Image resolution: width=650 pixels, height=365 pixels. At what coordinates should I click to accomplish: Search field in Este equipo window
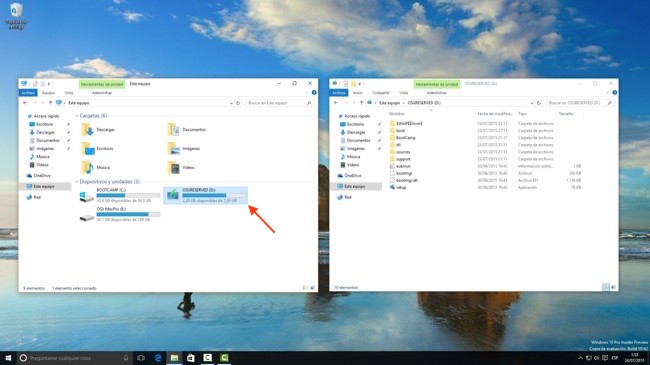279,102
